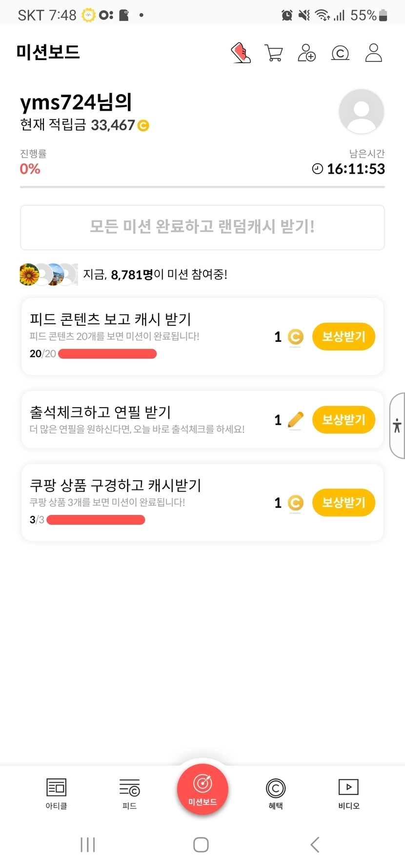Viewport: 405px width, 868px height.
Task: Tap the invite friend icon
Action: point(306,53)
